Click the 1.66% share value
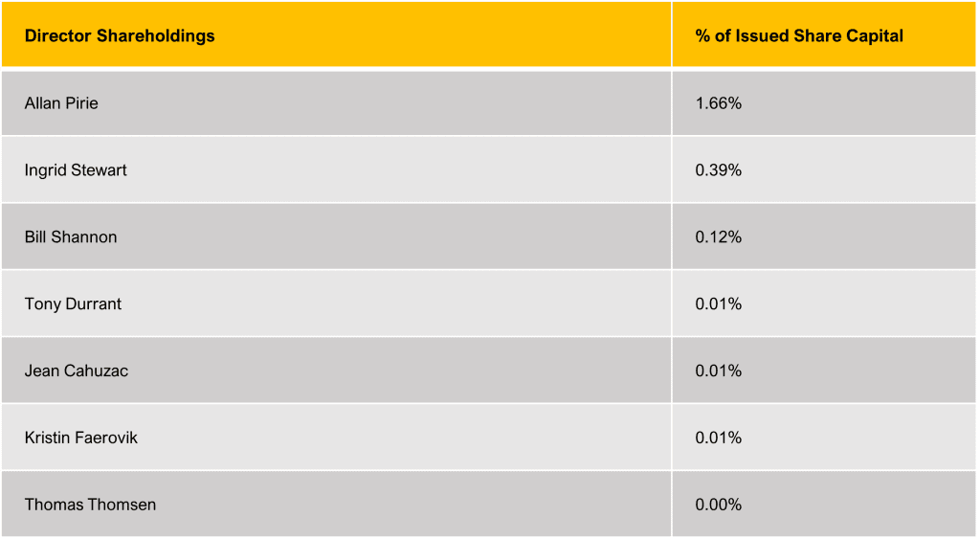Screen dimensions: 980x539 [x=719, y=103]
